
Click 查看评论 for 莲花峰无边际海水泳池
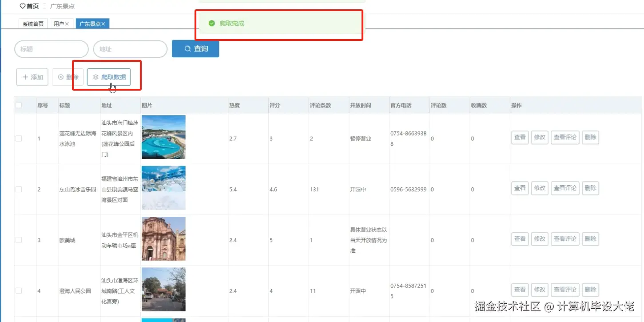(565, 137)
